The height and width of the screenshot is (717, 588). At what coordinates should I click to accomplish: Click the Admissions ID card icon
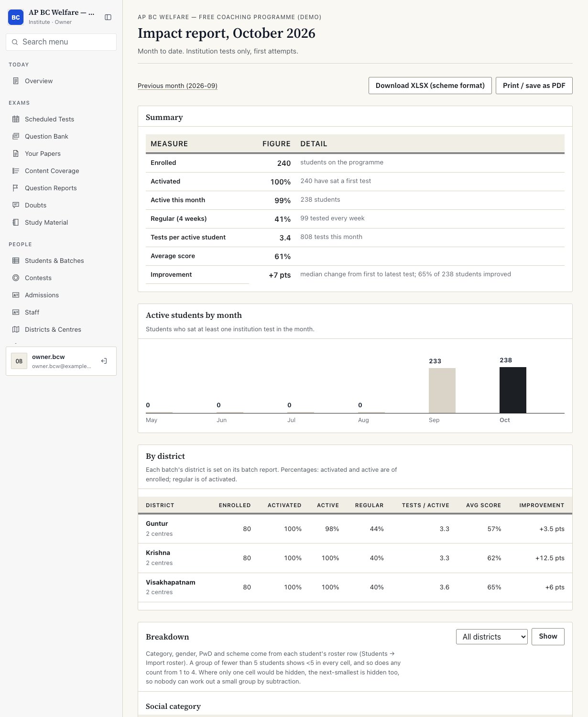(x=16, y=295)
